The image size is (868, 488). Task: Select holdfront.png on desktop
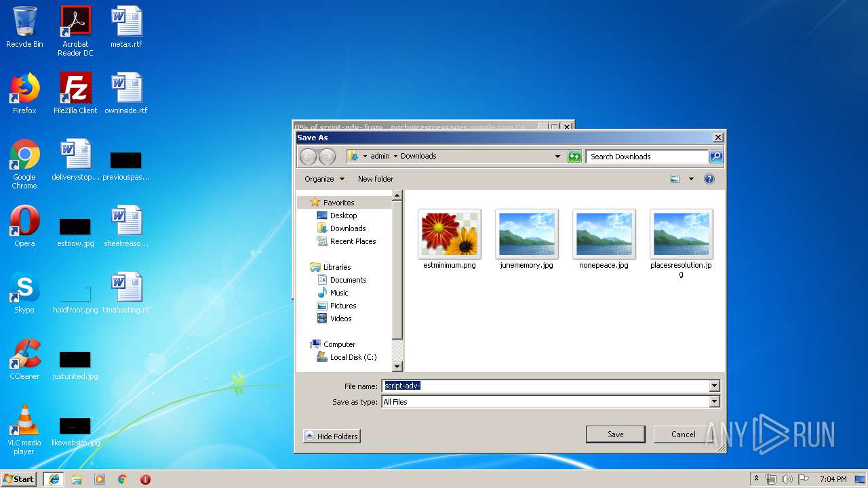(x=75, y=298)
